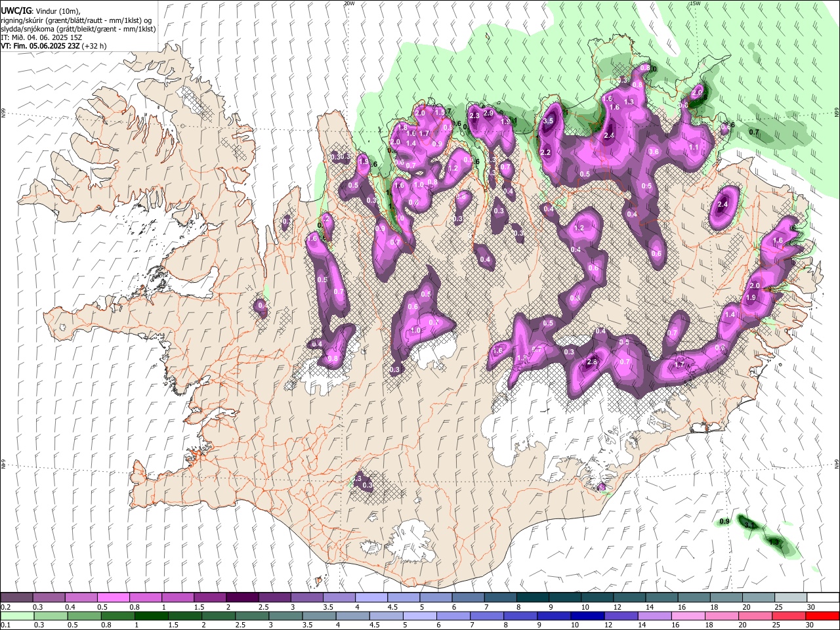Select crimson rain swatch between 25 and 30
This screenshot has height=630, width=840.
tap(789, 616)
